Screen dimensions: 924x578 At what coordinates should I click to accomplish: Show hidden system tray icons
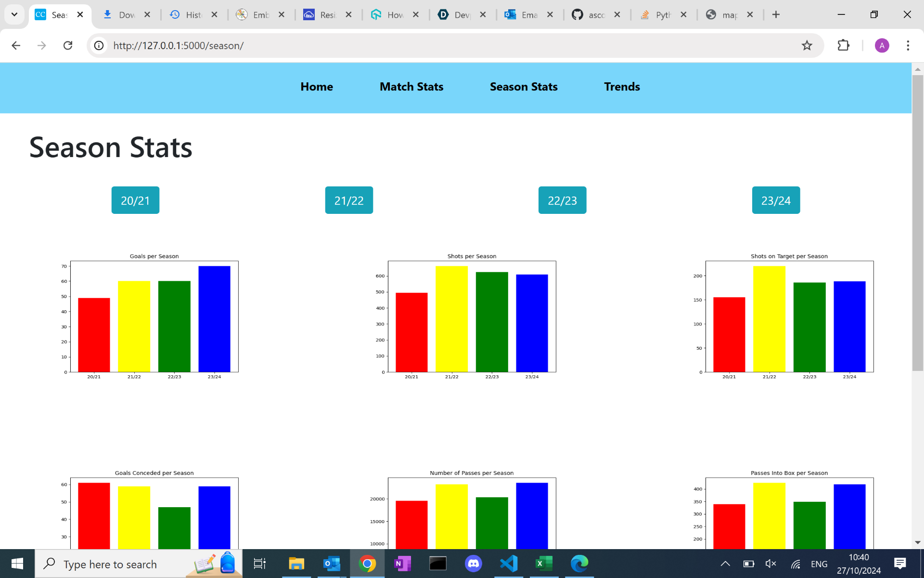pos(725,564)
